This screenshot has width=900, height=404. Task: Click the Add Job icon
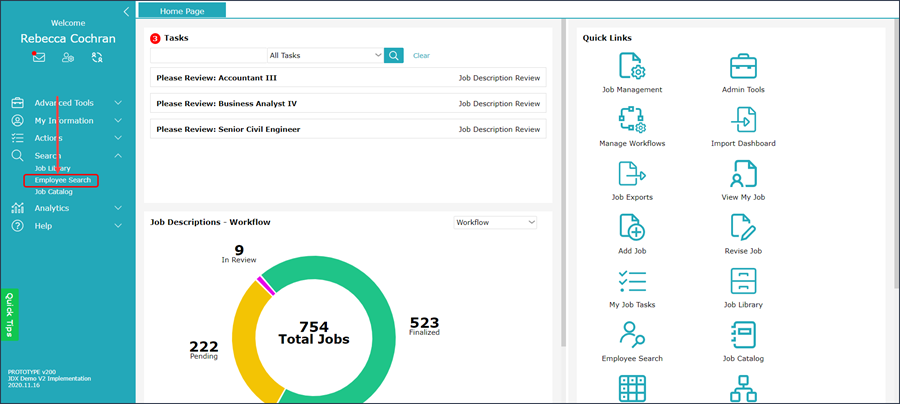click(x=632, y=227)
